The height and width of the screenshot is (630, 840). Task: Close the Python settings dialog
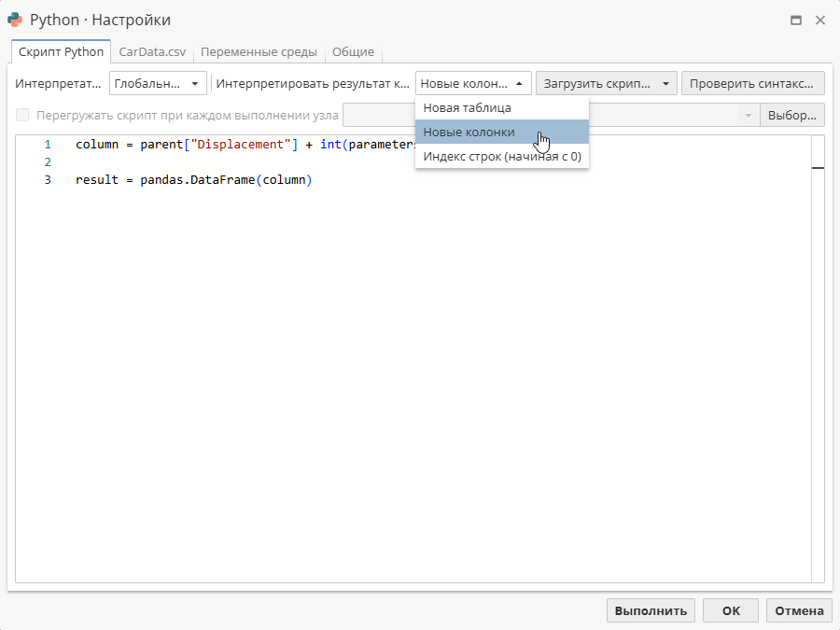coord(820,20)
